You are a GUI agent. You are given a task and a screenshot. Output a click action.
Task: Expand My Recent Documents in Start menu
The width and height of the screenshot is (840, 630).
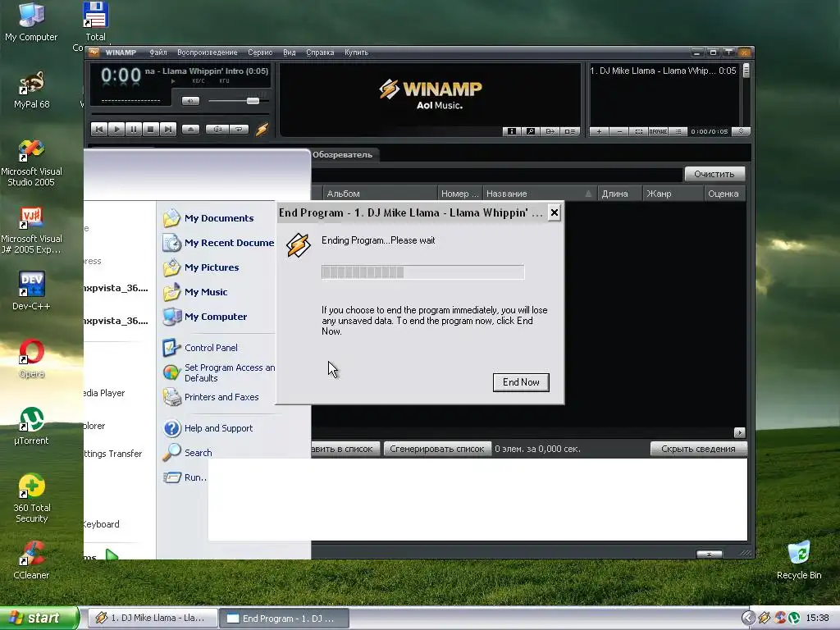click(218, 243)
